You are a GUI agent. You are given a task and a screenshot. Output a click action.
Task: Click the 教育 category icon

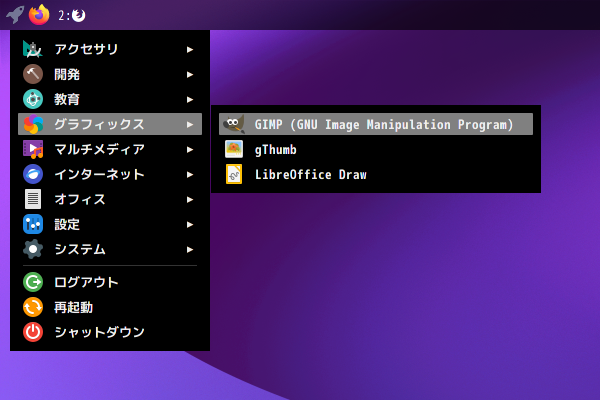pos(33,99)
